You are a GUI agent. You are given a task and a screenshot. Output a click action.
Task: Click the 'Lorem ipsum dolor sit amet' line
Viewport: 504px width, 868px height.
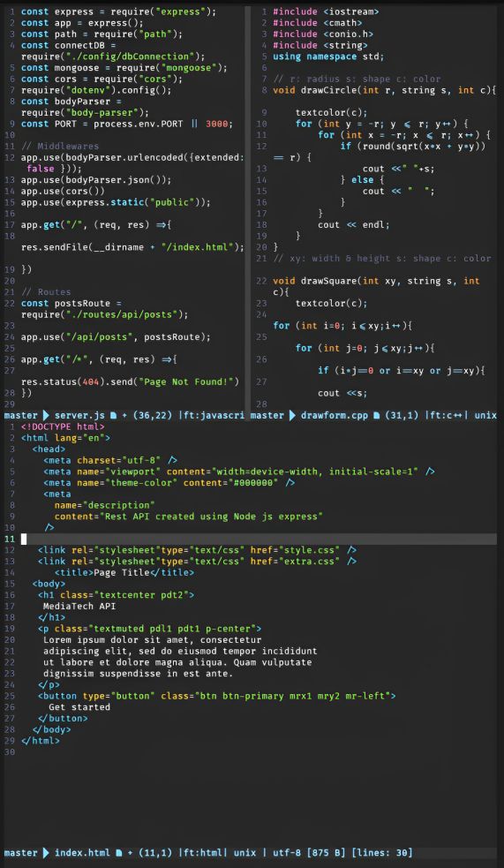(152, 639)
